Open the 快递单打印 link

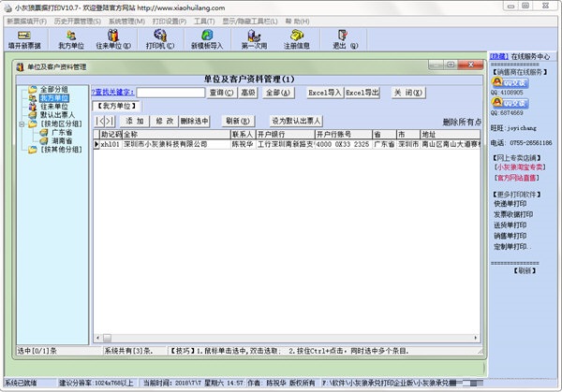pos(510,204)
